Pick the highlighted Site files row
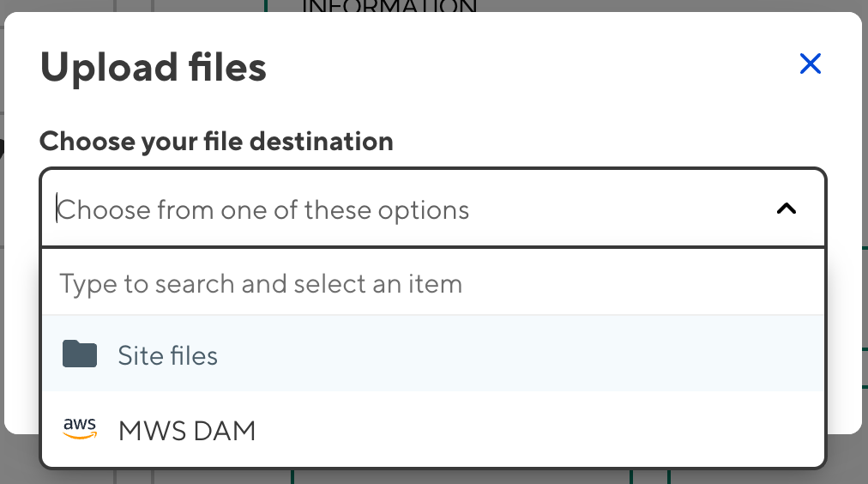The height and width of the screenshot is (484, 868). (433, 354)
